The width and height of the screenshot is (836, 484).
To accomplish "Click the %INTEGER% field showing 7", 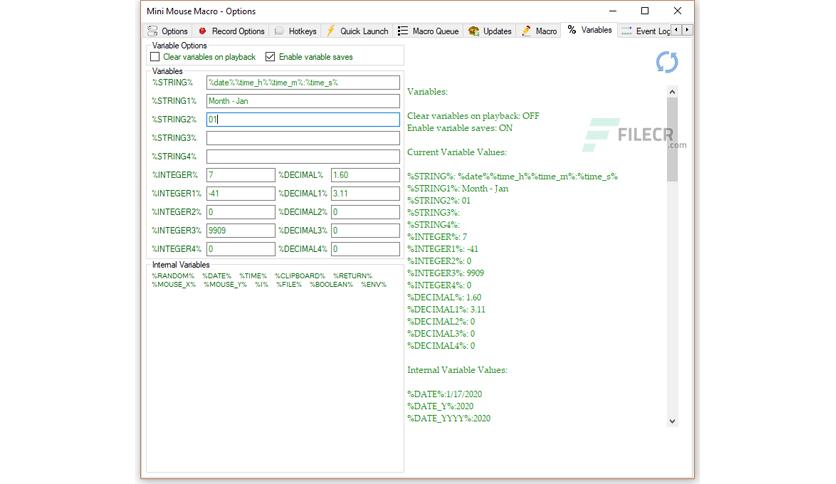I will (240, 175).
